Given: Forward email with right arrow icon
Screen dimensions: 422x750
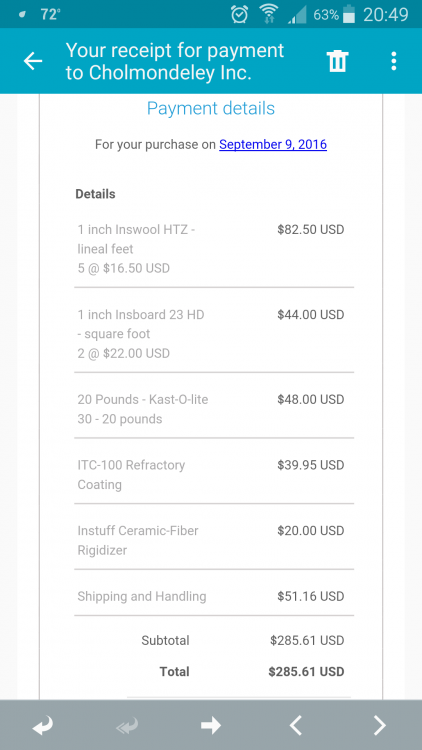Looking at the screenshot, I should [211, 726].
